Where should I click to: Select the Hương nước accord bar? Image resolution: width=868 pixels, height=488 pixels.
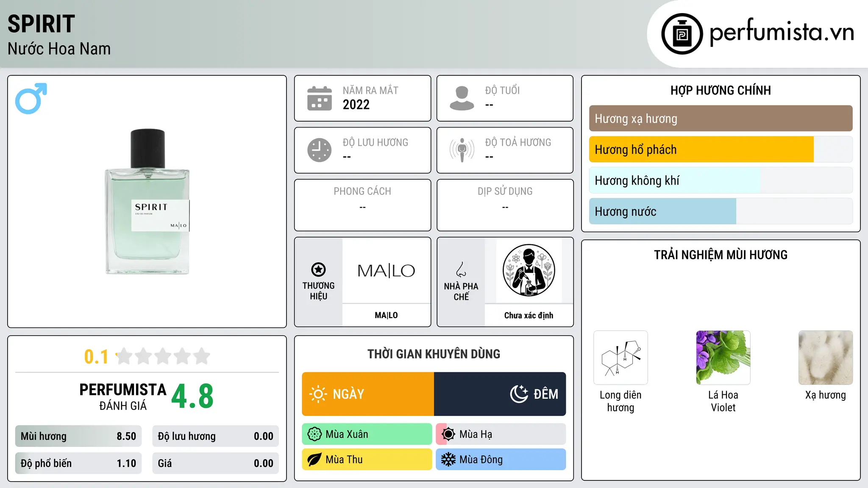coord(721,211)
